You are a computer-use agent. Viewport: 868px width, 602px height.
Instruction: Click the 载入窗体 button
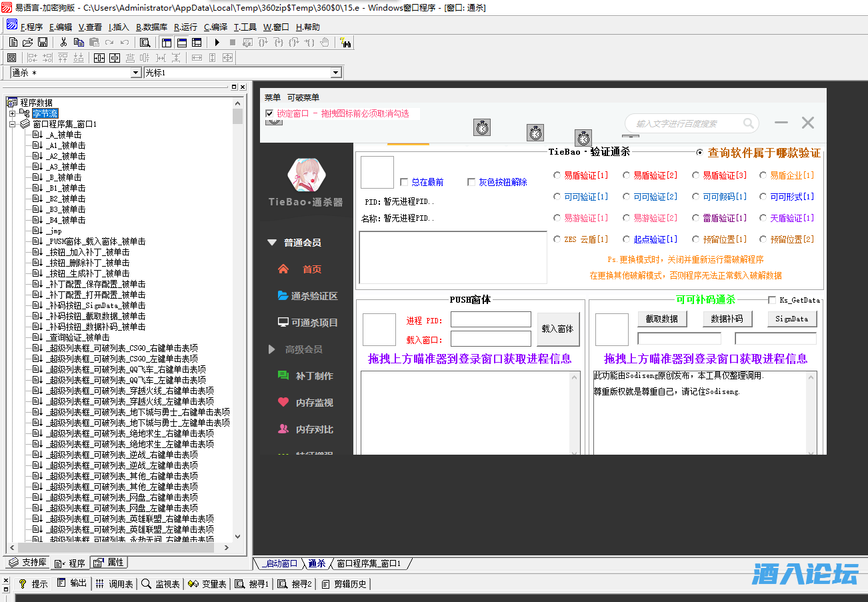559,328
